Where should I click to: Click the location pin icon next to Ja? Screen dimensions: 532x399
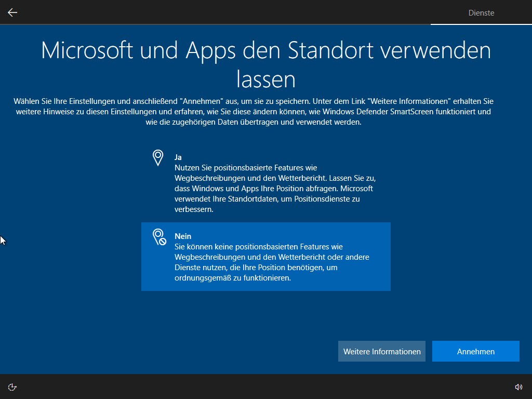pyautogui.click(x=158, y=158)
